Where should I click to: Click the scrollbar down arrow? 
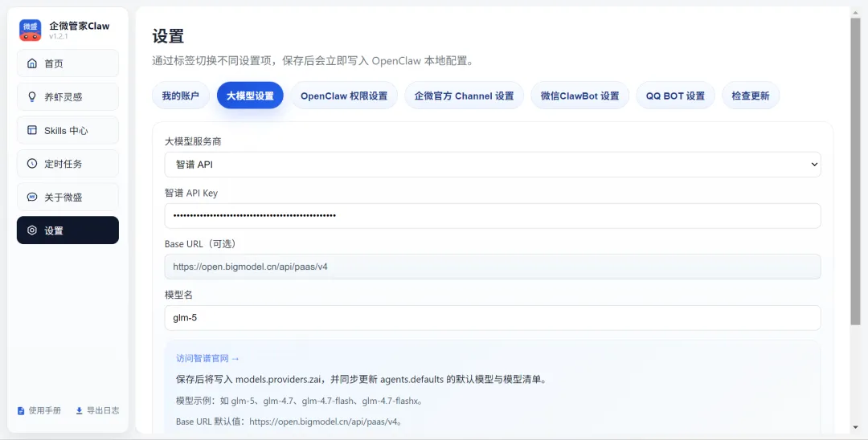pyautogui.click(x=856, y=427)
